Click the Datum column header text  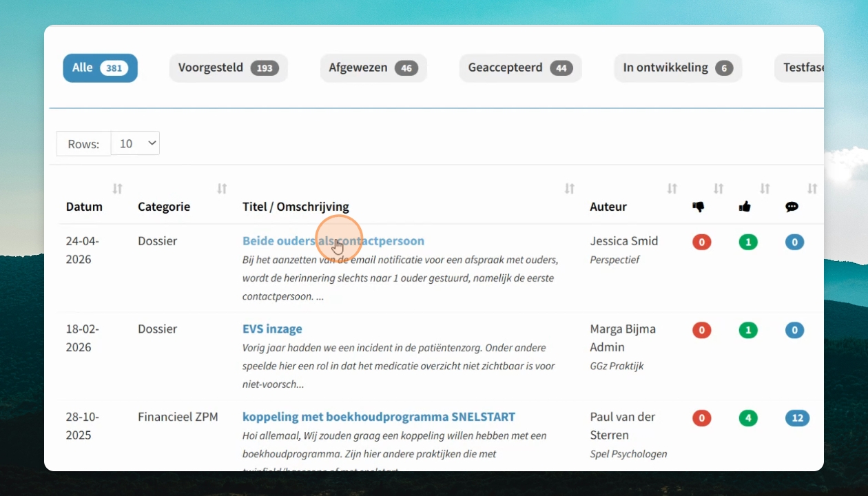(84, 207)
